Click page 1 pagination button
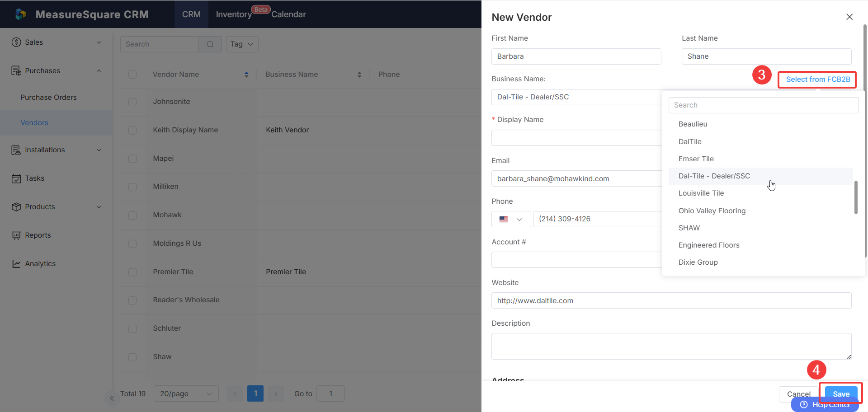Screen dimensions: 868x412 click(x=255, y=393)
